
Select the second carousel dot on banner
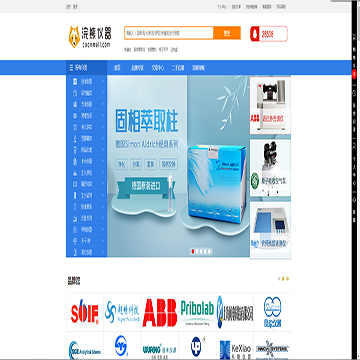click(x=197, y=251)
